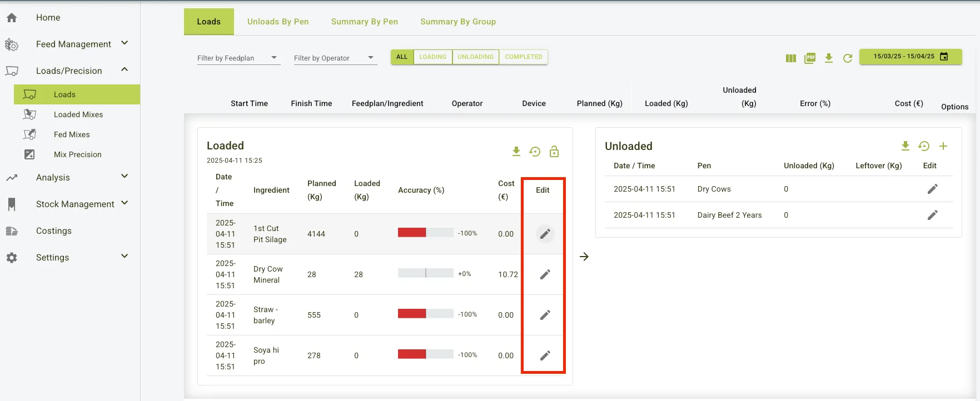
Task: Click the restore history icon in Unloaded panel
Action: (x=924, y=146)
